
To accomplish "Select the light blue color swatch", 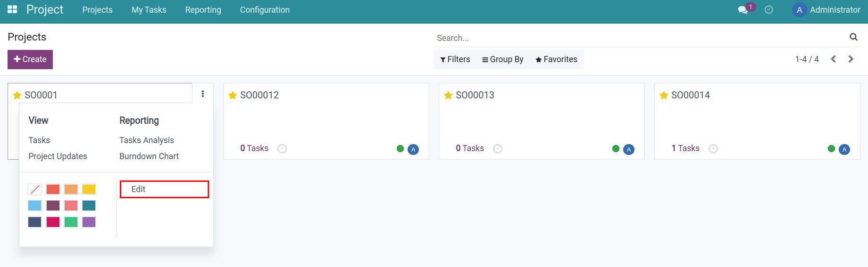I will pyautogui.click(x=35, y=205).
